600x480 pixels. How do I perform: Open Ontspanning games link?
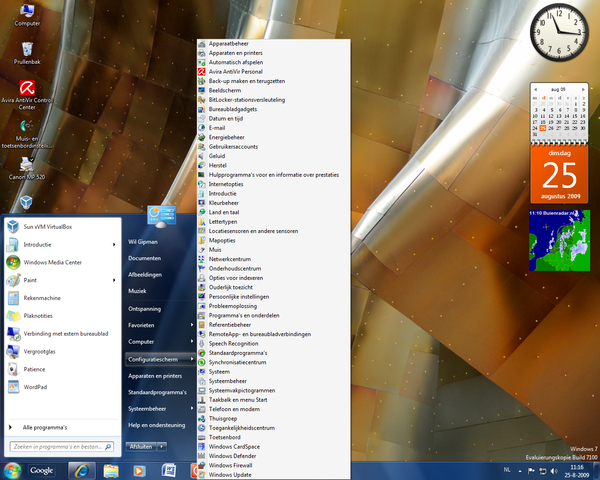[x=145, y=309]
